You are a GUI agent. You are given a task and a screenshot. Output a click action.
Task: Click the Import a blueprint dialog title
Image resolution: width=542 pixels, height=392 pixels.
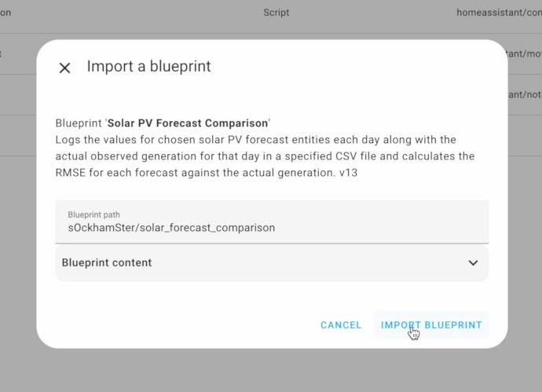148,66
